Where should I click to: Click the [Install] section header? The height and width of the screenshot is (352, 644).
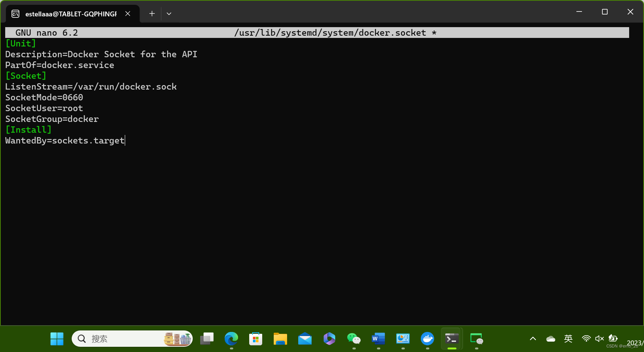tap(29, 130)
